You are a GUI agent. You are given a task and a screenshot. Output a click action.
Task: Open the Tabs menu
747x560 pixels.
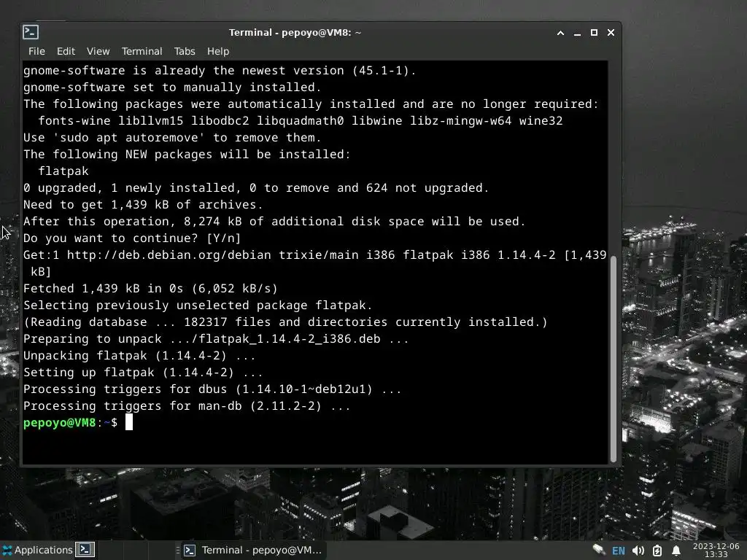coord(185,51)
